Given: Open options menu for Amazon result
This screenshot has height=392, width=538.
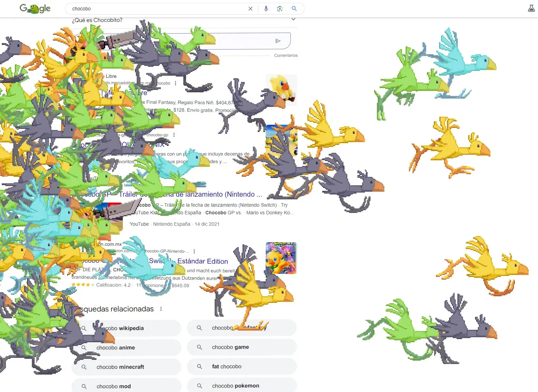Looking at the screenshot, I should pos(194,251).
